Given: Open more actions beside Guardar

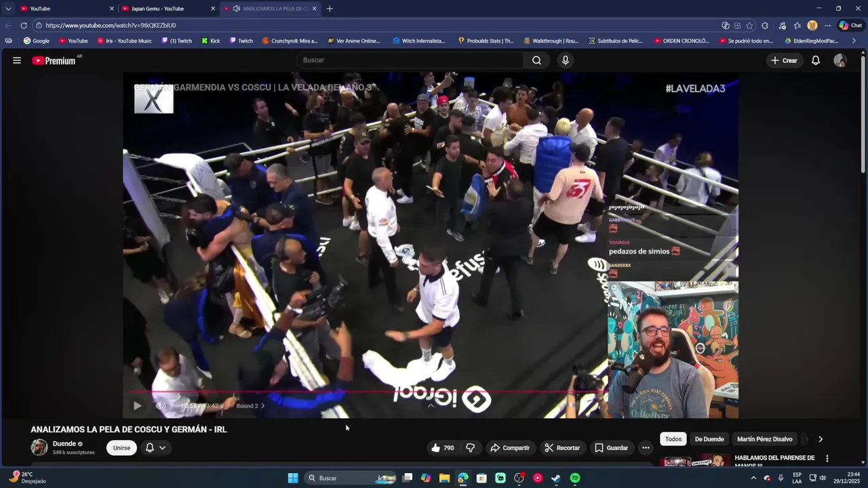Looking at the screenshot, I should click(x=646, y=448).
